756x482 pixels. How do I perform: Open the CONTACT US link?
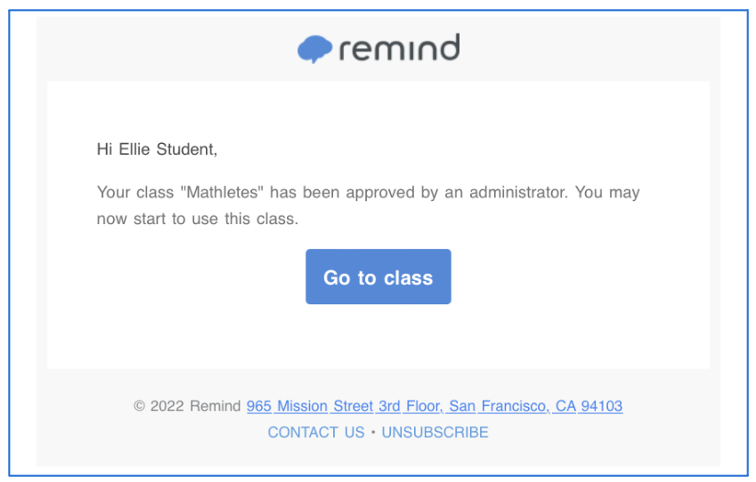pos(316,432)
